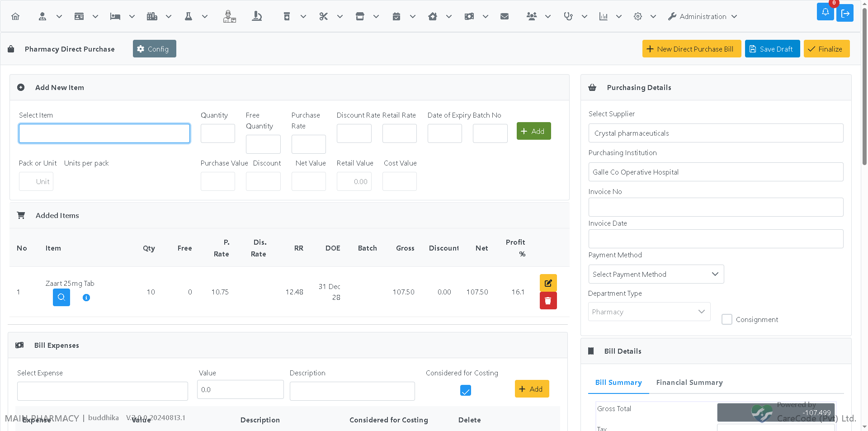868x431 pixels.
Task: Click the page vertical scrollbar
Action: pyautogui.click(x=864, y=90)
